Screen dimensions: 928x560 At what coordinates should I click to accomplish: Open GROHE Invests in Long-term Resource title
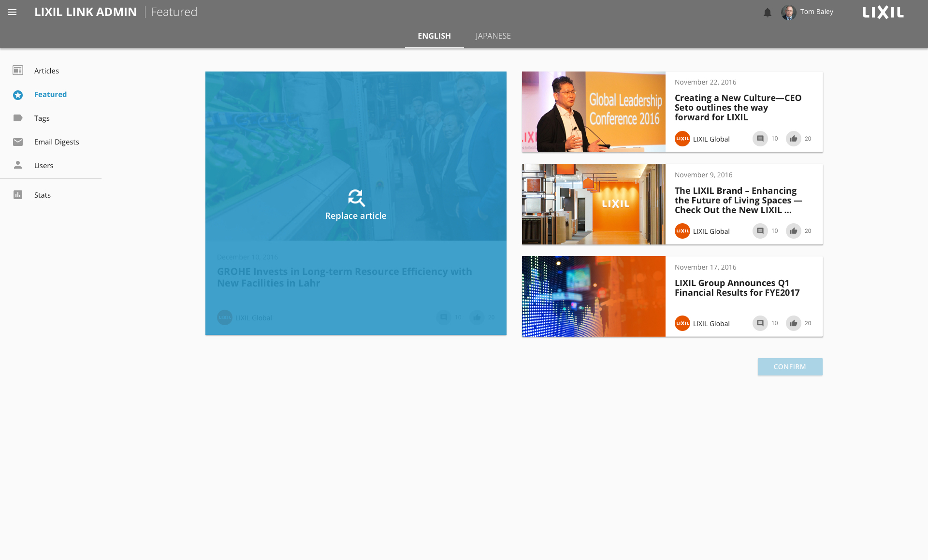click(x=344, y=277)
